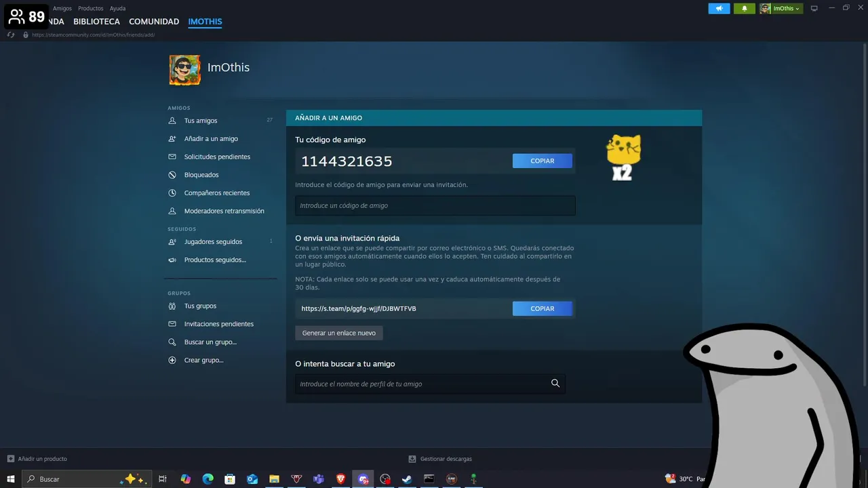Image resolution: width=868 pixels, height=488 pixels.
Task: Click the Jugadores seguidos icon
Action: tap(172, 241)
